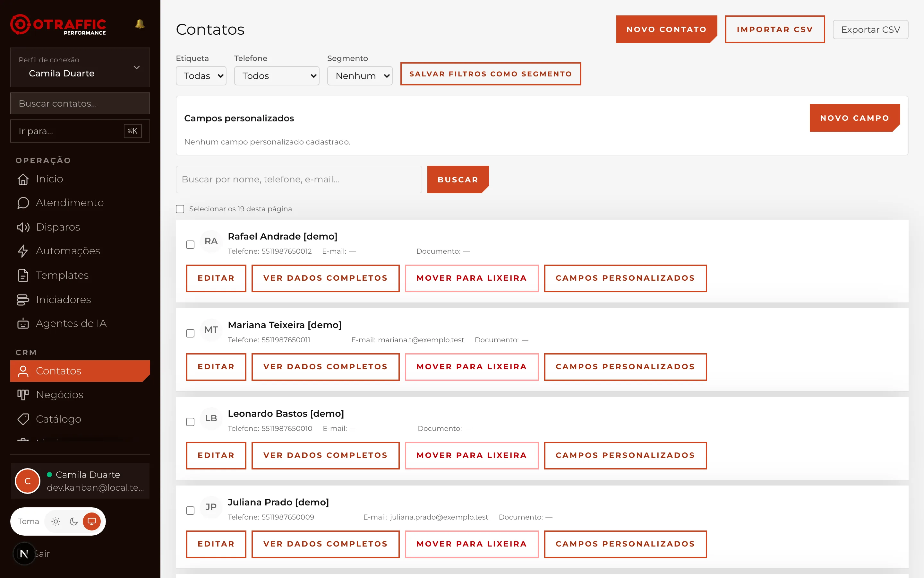The height and width of the screenshot is (578, 924).
Task: Open Agentes de IA menu item
Action: pos(80,323)
